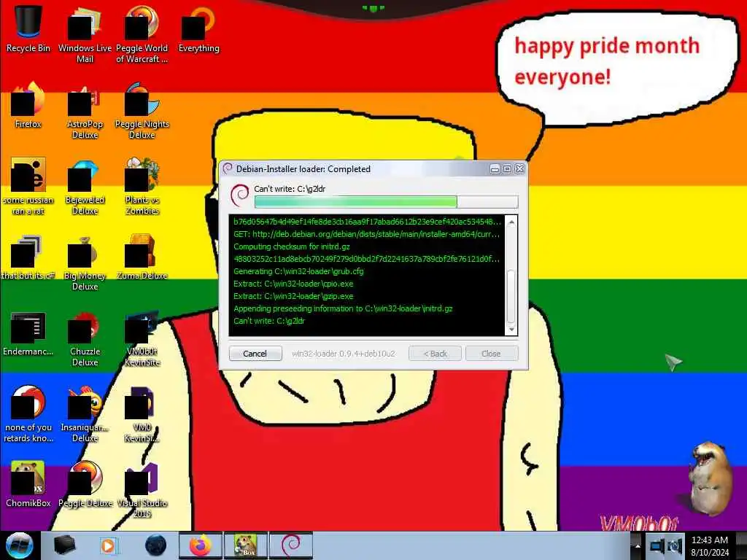Open the Windows Start orb
Image resolution: width=747 pixels, height=560 pixels.
pos(19,545)
